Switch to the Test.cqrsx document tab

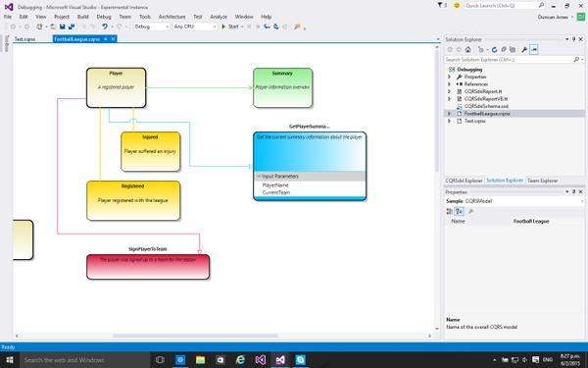pyautogui.click(x=24, y=39)
